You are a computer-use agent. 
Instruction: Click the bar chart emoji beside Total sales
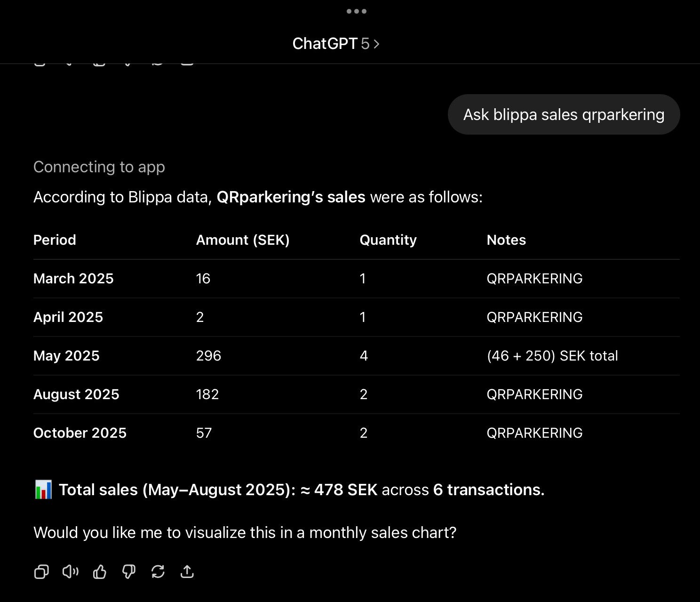coord(43,490)
